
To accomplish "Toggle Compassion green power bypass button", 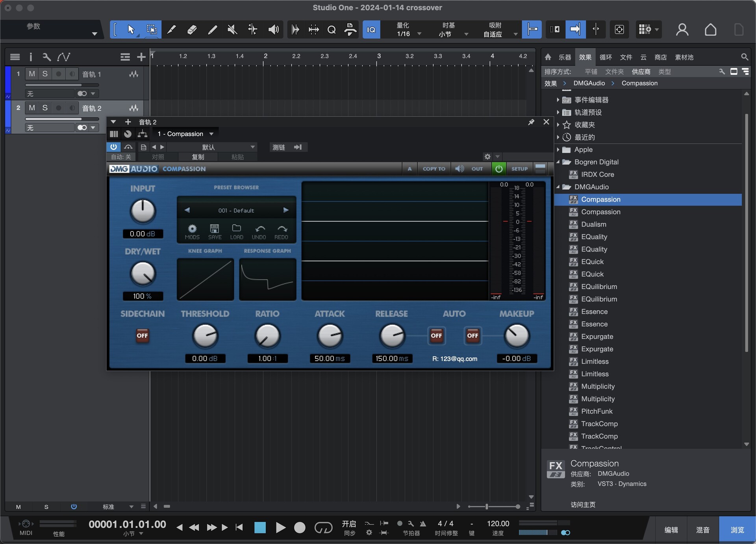I will (498, 169).
